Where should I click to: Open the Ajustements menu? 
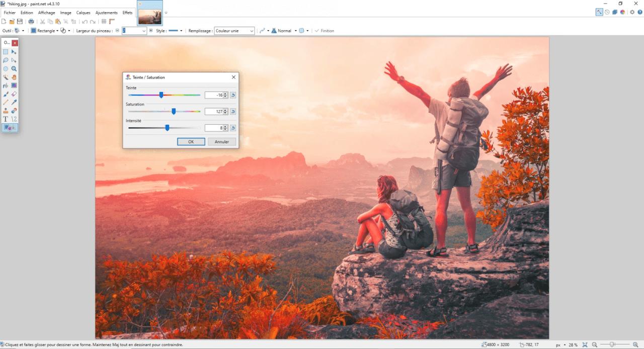coord(106,13)
